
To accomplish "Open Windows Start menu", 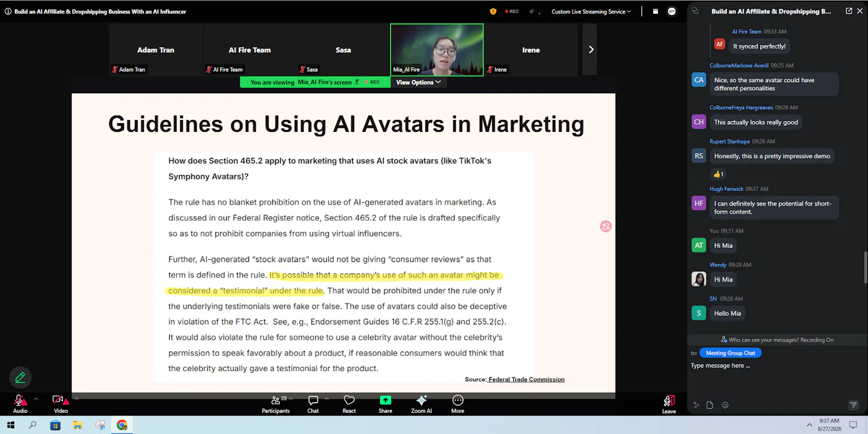I will coord(11,425).
